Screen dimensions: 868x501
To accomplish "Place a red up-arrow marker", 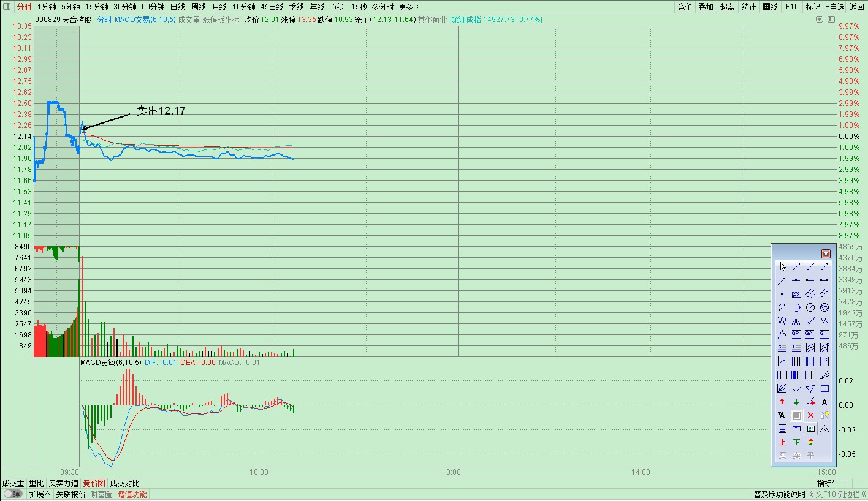I will tap(782, 402).
